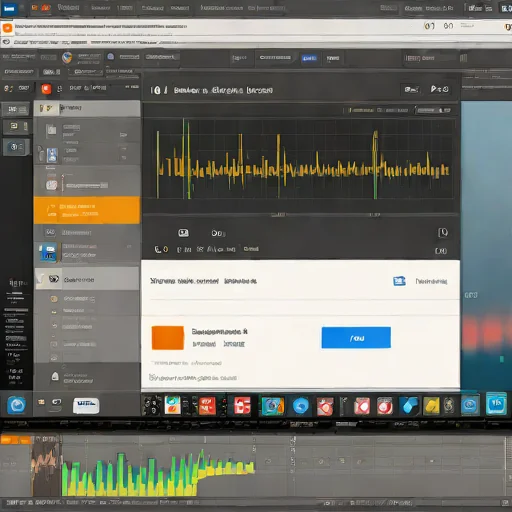
Task: Click the blue icon at the dialog's top right
Action: click(399, 281)
